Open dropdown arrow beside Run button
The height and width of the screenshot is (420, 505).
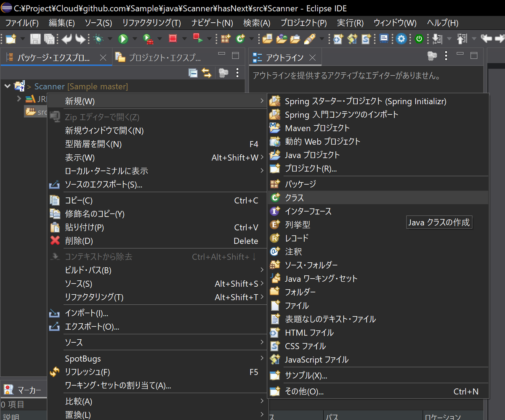click(135, 39)
